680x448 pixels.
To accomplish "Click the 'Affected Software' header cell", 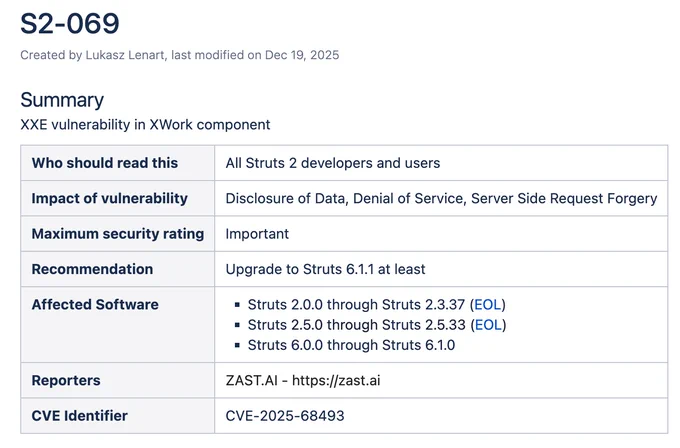I will (x=118, y=324).
